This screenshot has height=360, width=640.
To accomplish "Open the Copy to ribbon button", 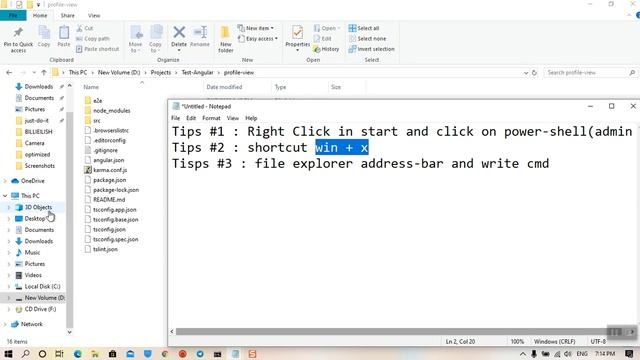I will 155,39.
